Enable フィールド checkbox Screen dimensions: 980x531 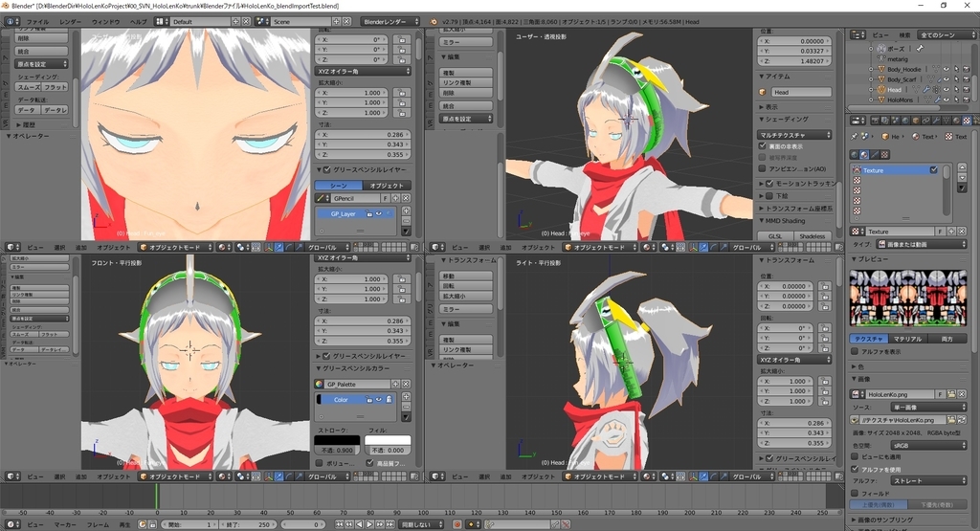(x=855, y=493)
